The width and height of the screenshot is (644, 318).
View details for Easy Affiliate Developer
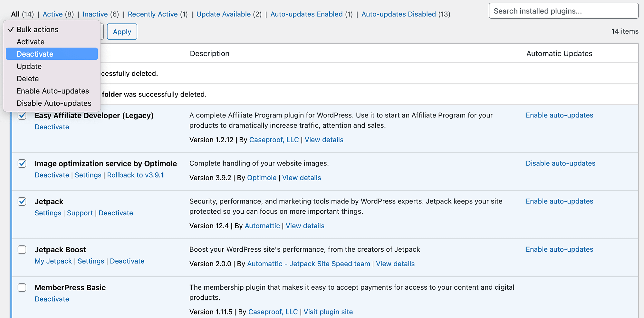tap(324, 140)
